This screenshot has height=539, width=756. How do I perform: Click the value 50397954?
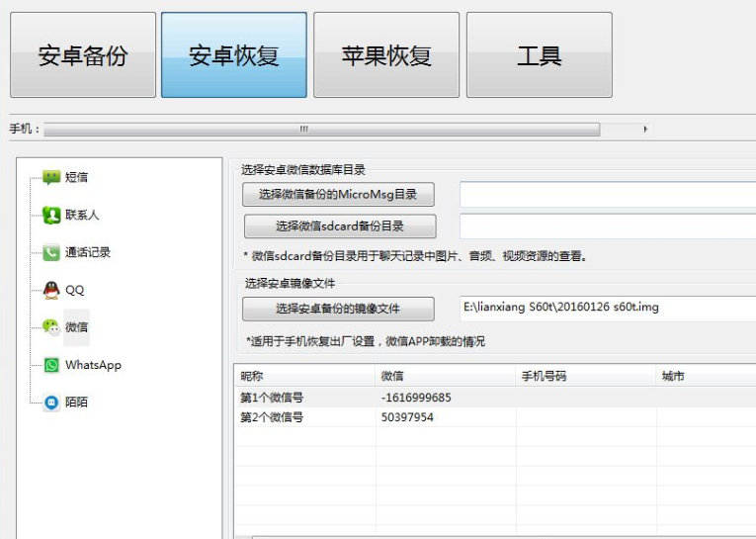407,417
